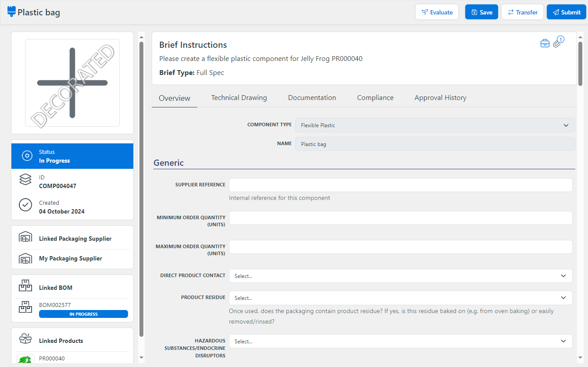Click the Status target icon in sidebar

(26, 156)
